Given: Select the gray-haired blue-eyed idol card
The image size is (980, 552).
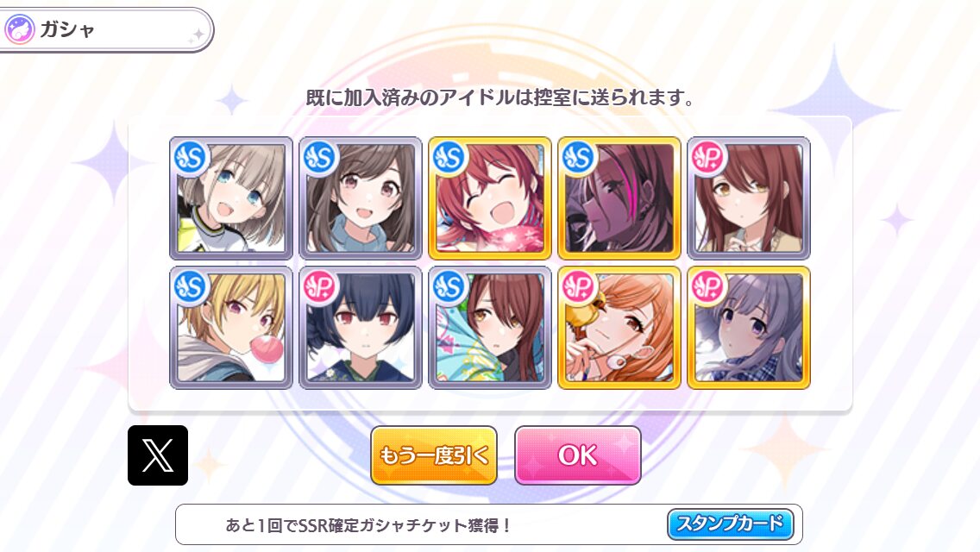Looking at the screenshot, I should point(231,198).
